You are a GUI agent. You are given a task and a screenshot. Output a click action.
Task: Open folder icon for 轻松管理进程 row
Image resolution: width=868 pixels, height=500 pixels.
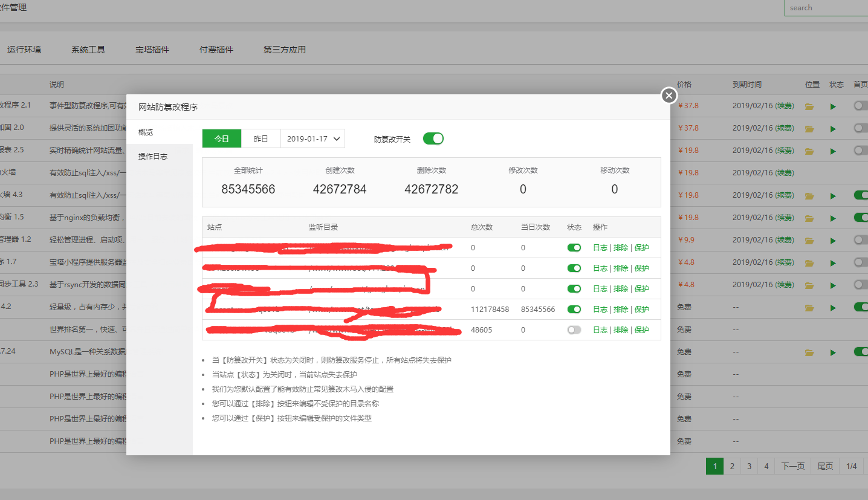pyautogui.click(x=809, y=241)
